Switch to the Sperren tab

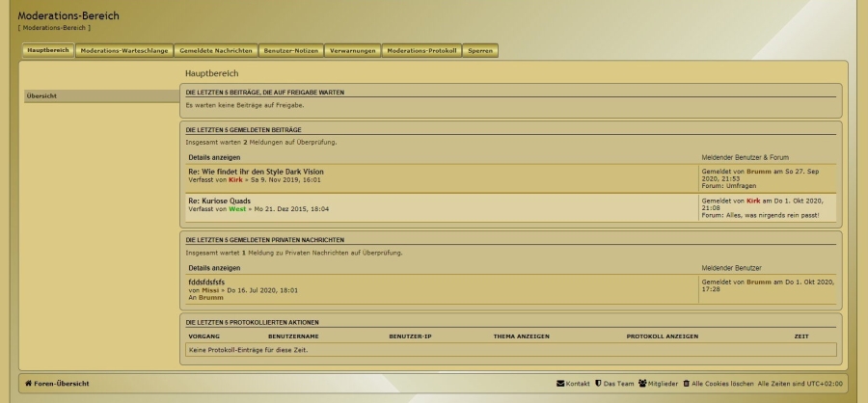[x=480, y=50]
